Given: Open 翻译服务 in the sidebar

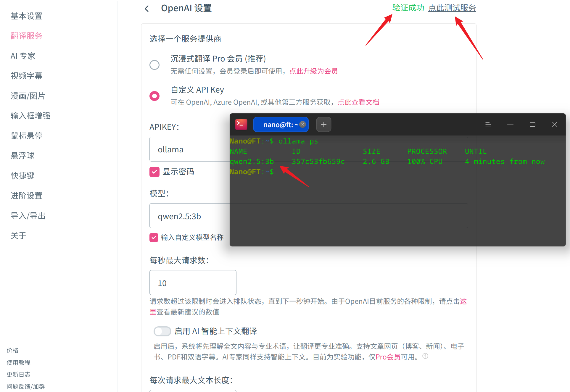Looking at the screenshot, I should pos(27,36).
